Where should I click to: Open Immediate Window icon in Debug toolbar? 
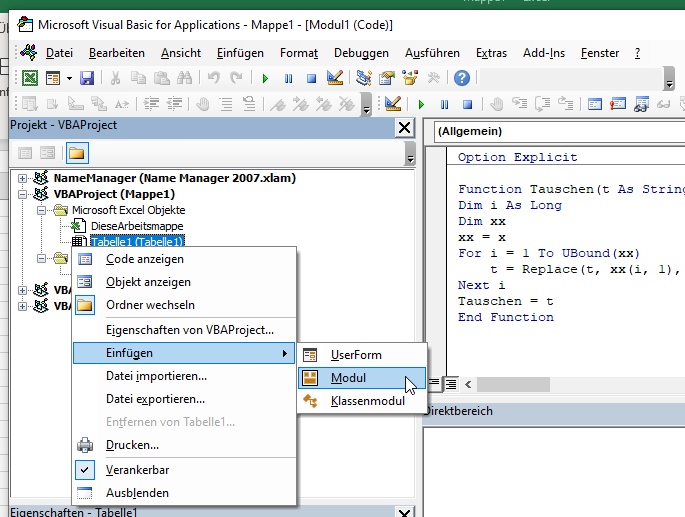(618, 104)
